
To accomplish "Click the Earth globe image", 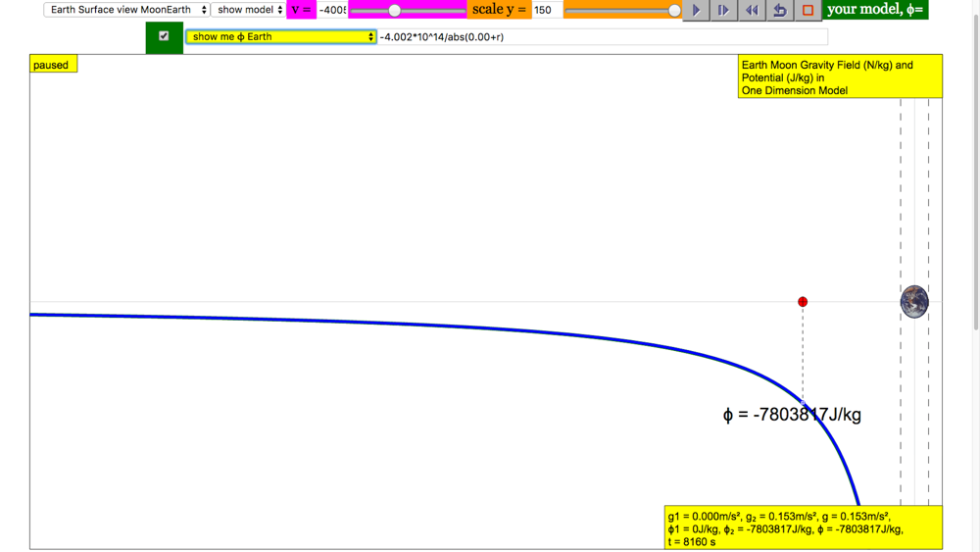I will [914, 302].
